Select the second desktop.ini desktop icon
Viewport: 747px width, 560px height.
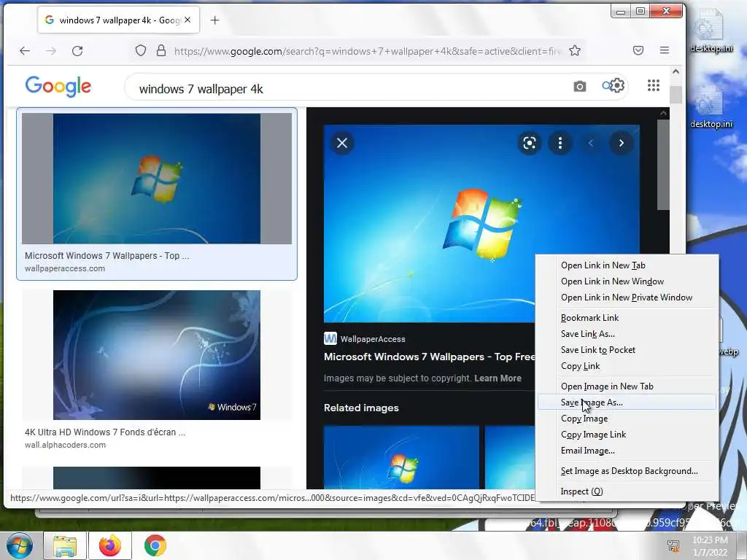(711, 106)
